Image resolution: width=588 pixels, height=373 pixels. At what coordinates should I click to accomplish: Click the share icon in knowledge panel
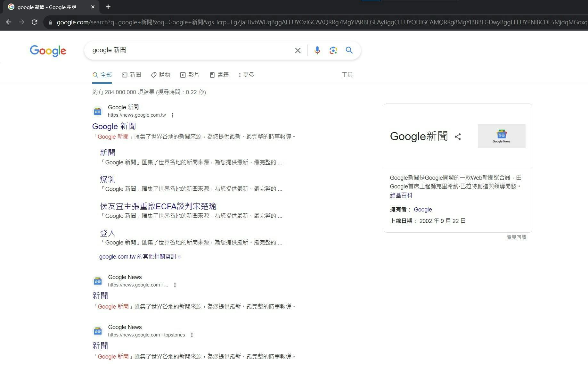[458, 137]
